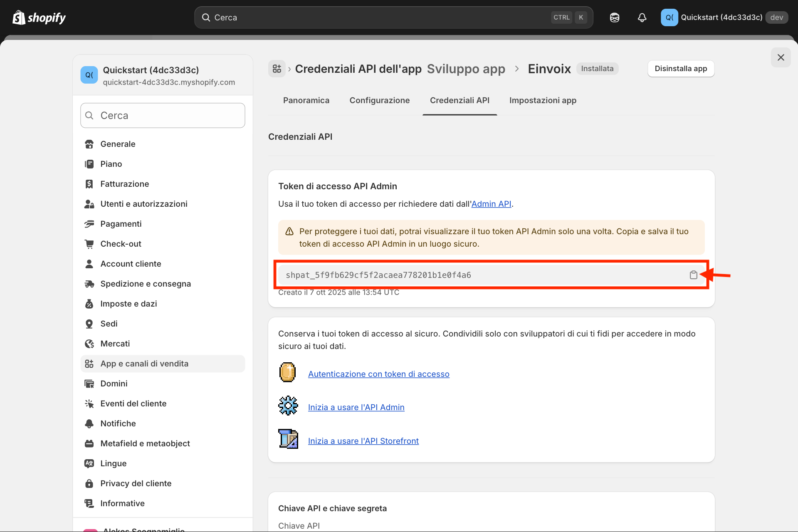
Task: Open the Sidekick assistant icon in top bar
Action: (614, 17)
